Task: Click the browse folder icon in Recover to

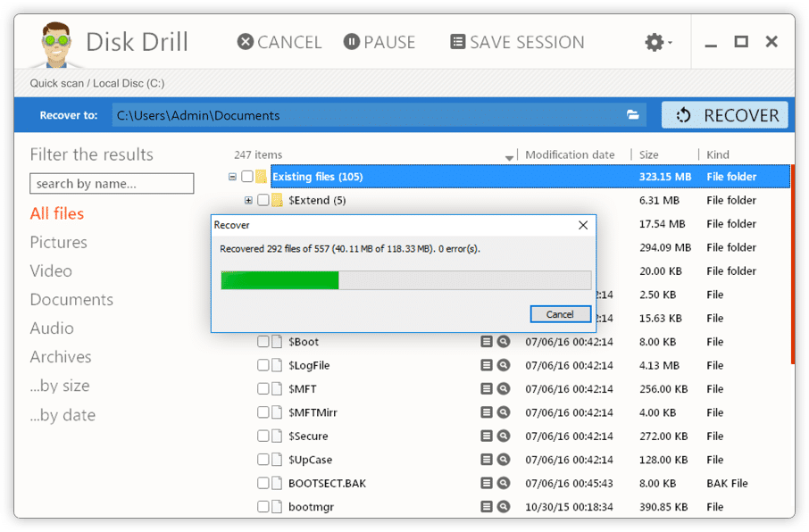Action: [633, 115]
